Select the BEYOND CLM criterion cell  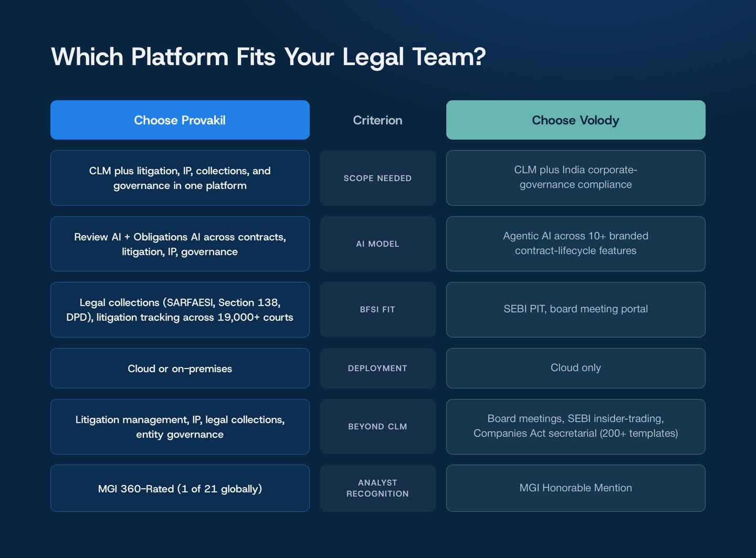pos(378,427)
